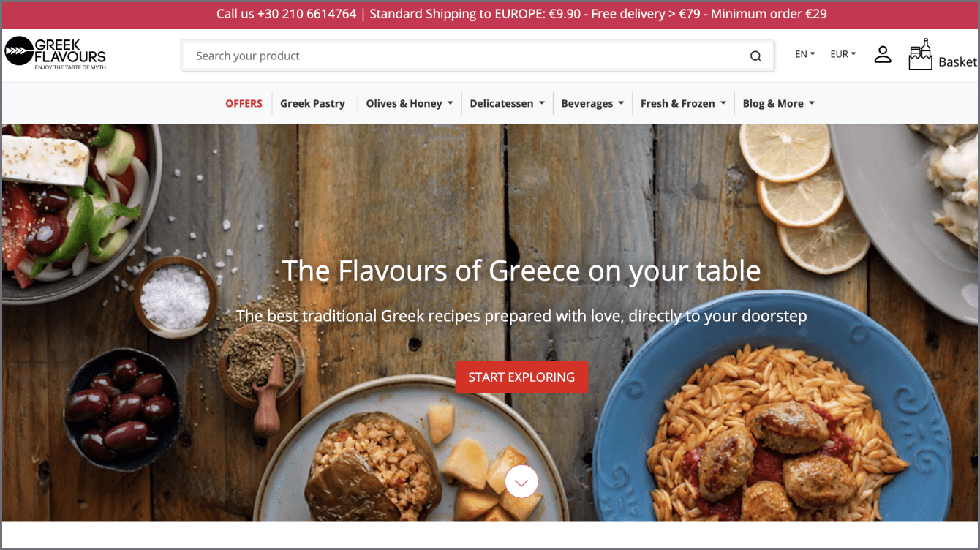Click the Greek Flavours logo

55,53
